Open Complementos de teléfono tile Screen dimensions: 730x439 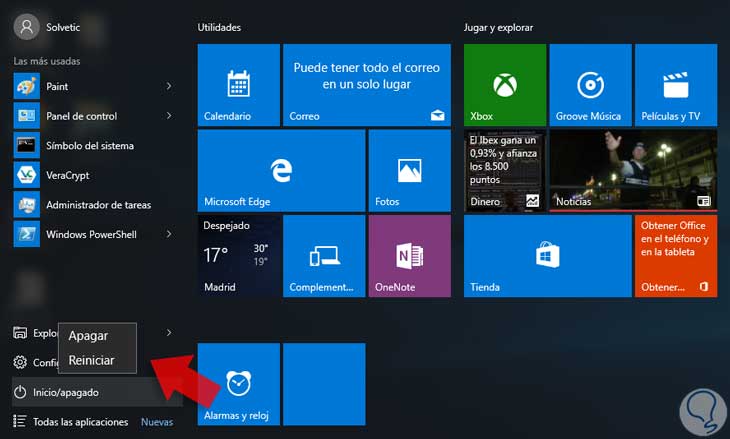tap(324, 256)
